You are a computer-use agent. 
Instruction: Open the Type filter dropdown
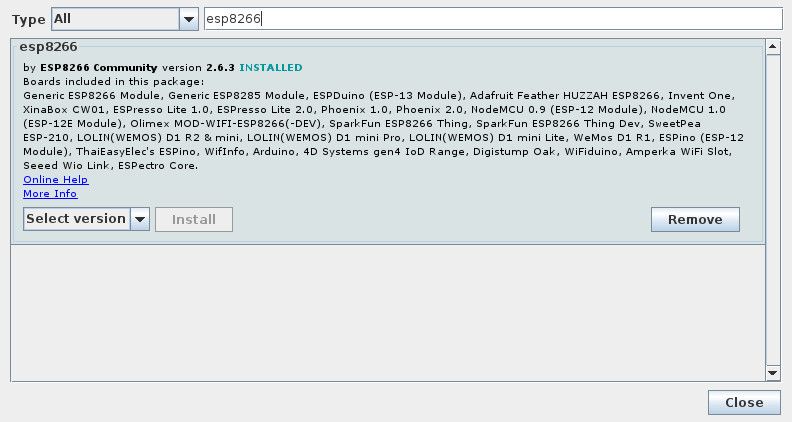coord(125,19)
